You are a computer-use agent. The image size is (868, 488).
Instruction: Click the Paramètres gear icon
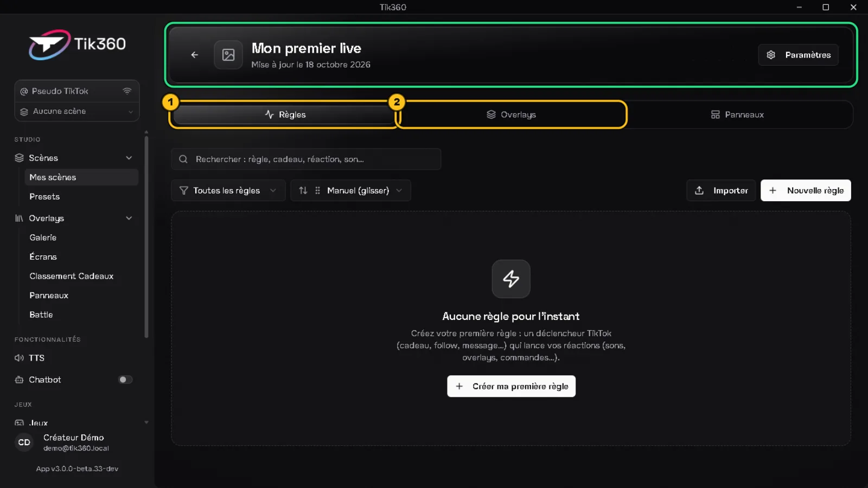pos(771,55)
